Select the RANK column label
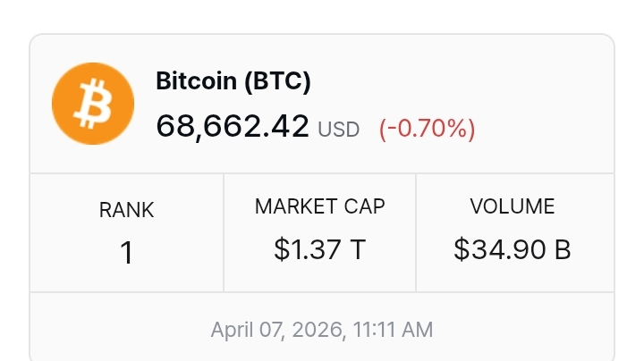 point(126,210)
